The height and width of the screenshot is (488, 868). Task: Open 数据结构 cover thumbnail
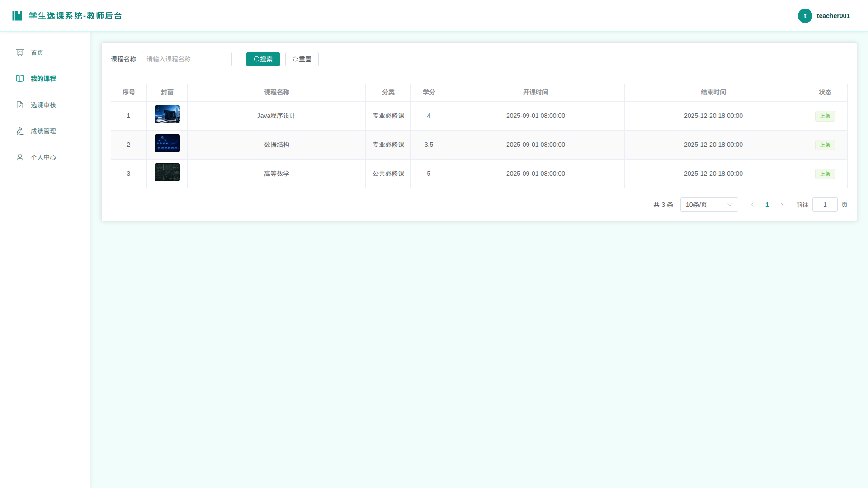point(167,143)
